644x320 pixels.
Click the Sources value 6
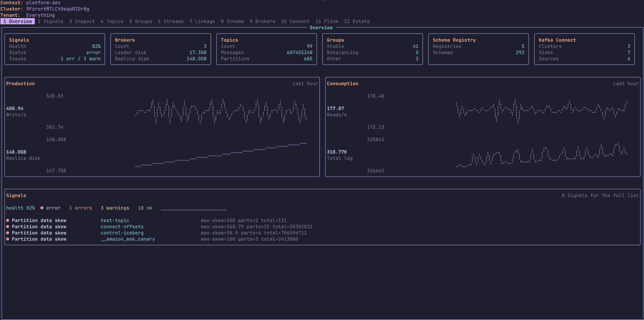pos(629,59)
